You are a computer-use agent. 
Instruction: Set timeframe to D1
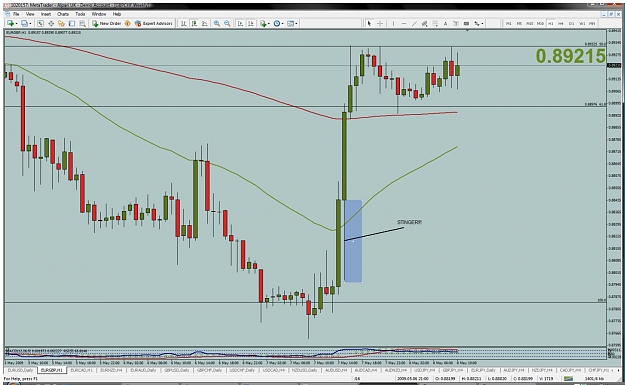572,24
